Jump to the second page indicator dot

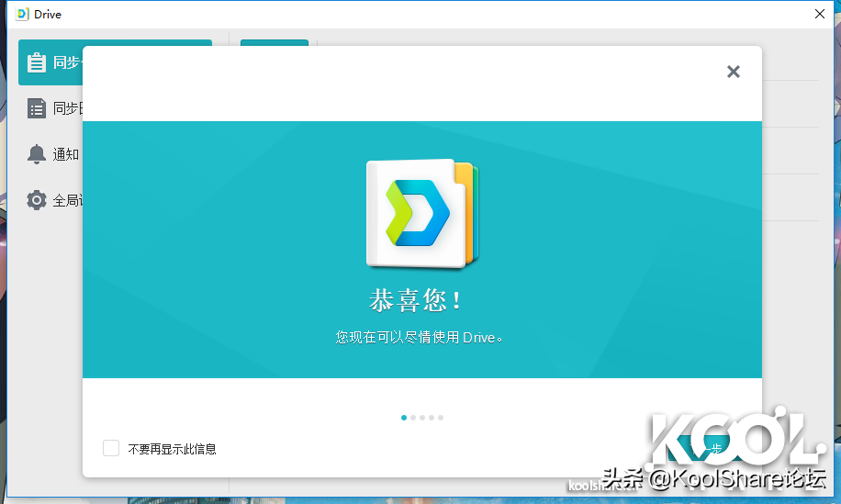tap(413, 418)
